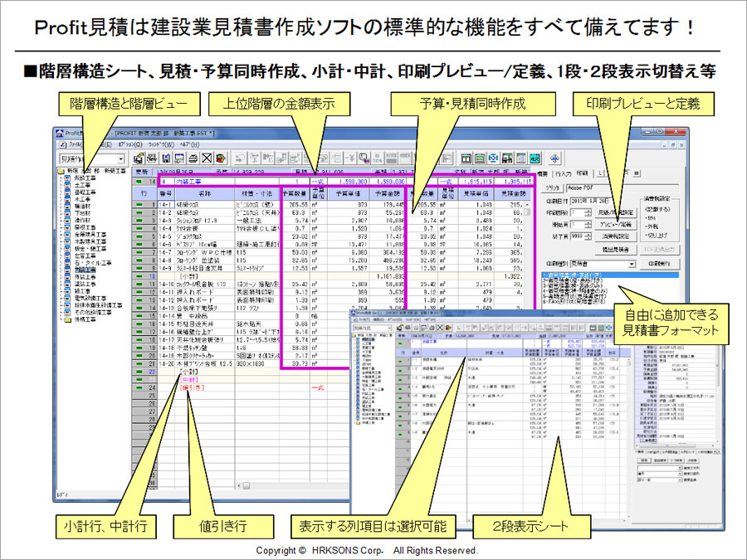Select 外構工事 folder in the tree
Image resolution: width=747 pixels, height=560 pixels.
click(x=85, y=319)
